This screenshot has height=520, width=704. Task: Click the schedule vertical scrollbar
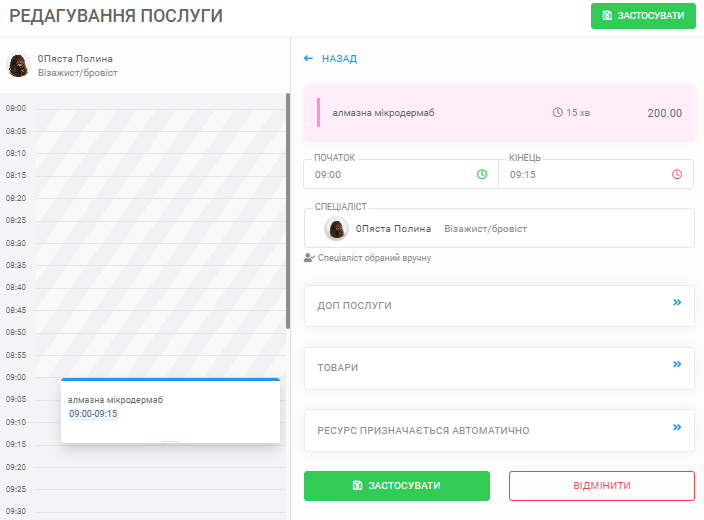pyautogui.click(x=287, y=211)
